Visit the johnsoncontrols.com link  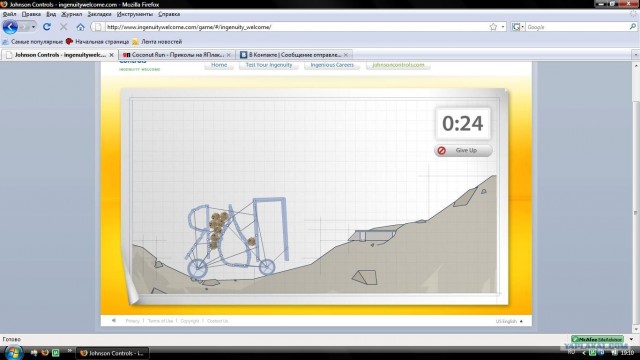398,65
